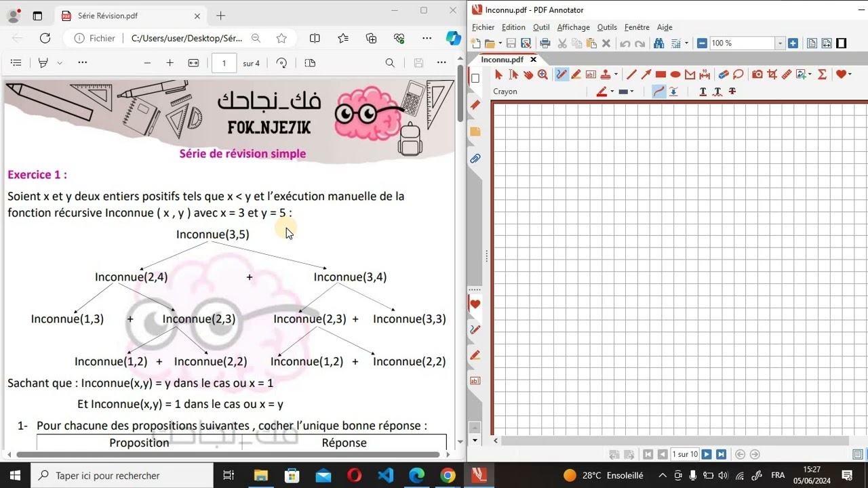Click the line width swatch

pyautogui.click(x=623, y=91)
